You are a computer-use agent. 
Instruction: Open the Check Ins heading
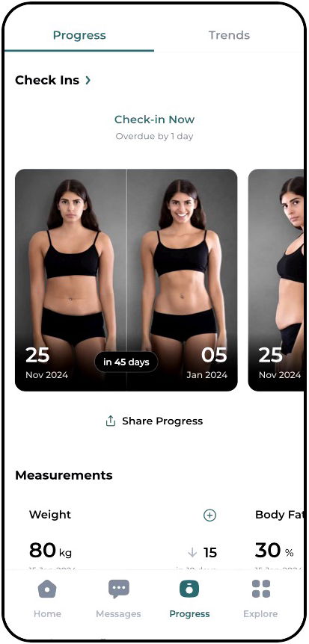tap(47, 80)
